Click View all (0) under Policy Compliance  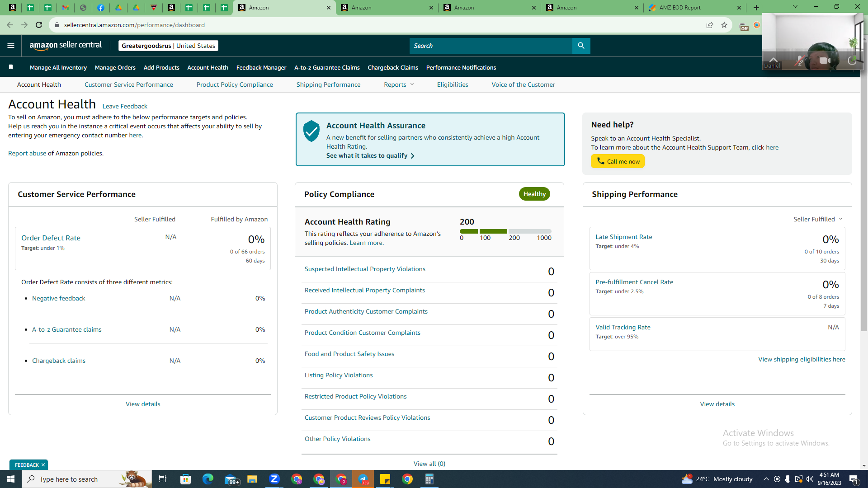click(429, 464)
